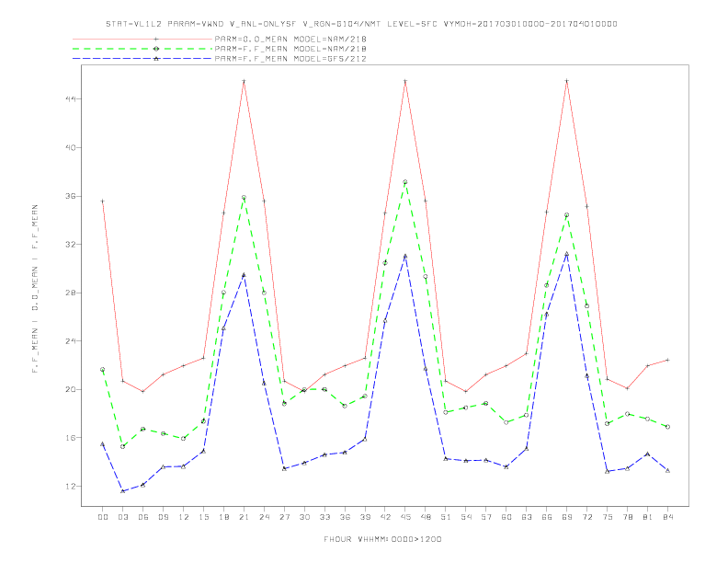Click the chart title starting with STAT=VL1L2
728x563 pixels.
(x=361, y=24)
